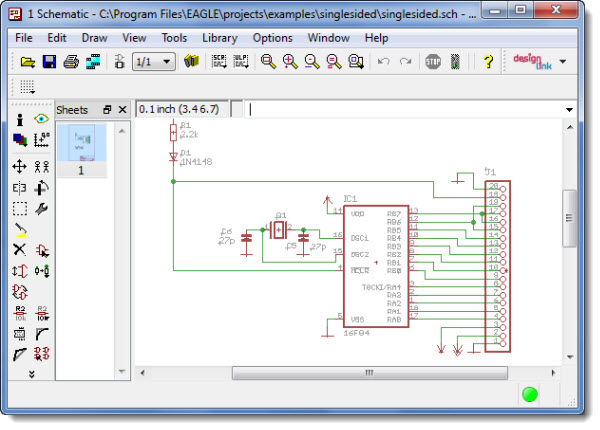The width and height of the screenshot is (600, 430).
Task: Click the Print icon in toolbar
Action: (71, 62)
